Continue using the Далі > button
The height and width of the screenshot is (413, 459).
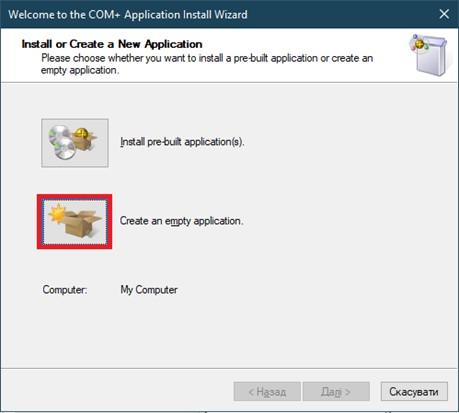(336, 392)
